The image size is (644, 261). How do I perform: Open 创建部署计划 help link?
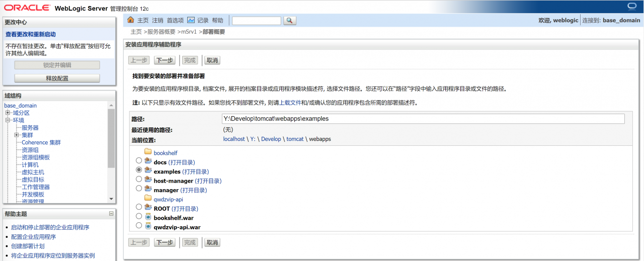coord(28,246)
